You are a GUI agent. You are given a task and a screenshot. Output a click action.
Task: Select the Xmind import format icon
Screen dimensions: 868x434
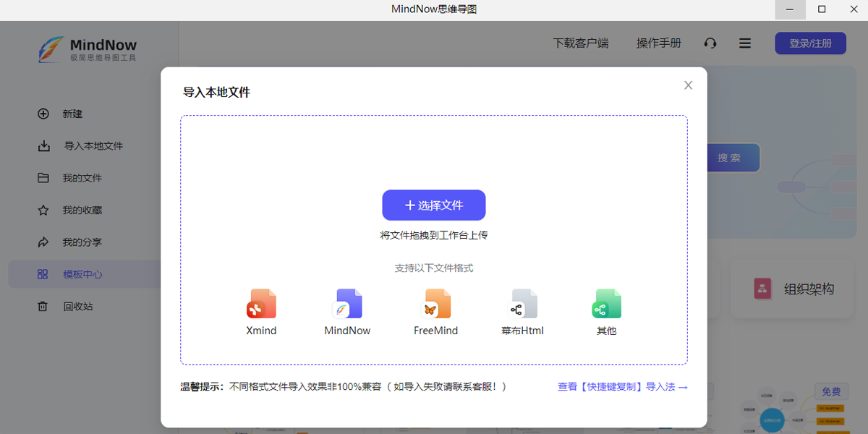click(x=260, y=304)
